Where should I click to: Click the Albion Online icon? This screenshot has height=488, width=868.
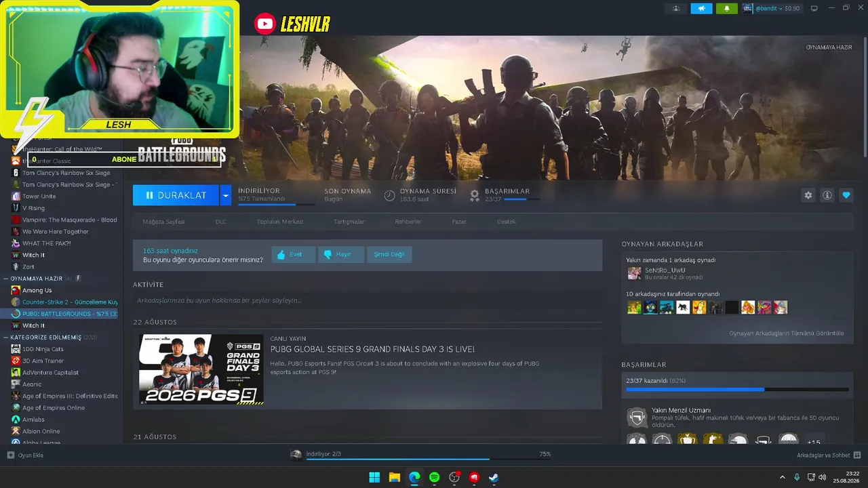pos(16,431)
